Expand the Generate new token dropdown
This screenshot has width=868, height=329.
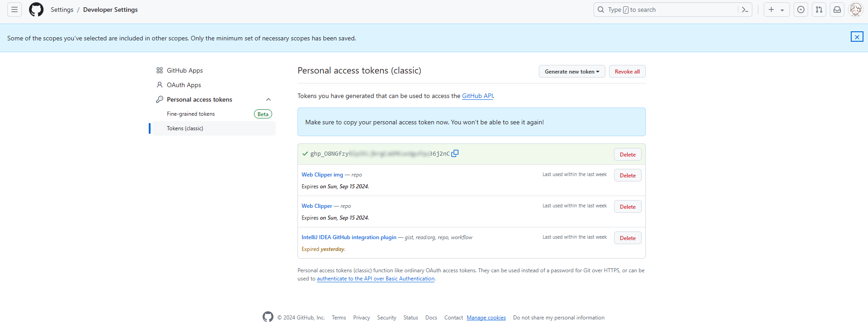point(572,71)
